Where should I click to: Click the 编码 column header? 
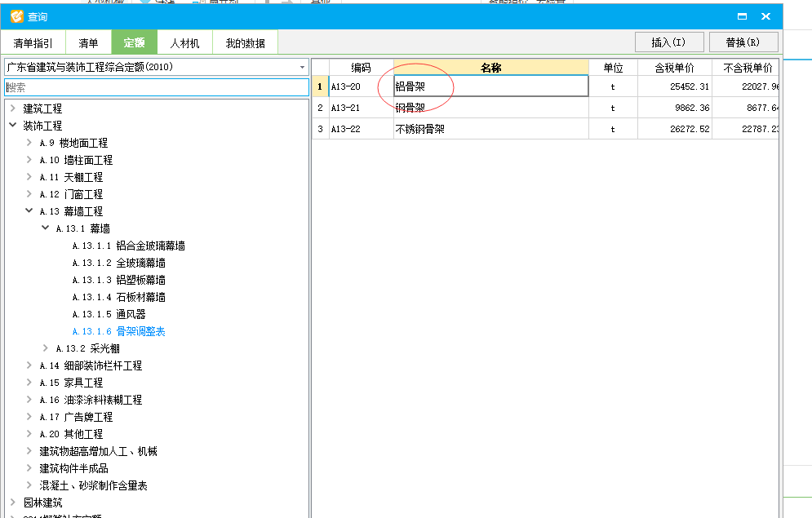click(x=361, y=68)
